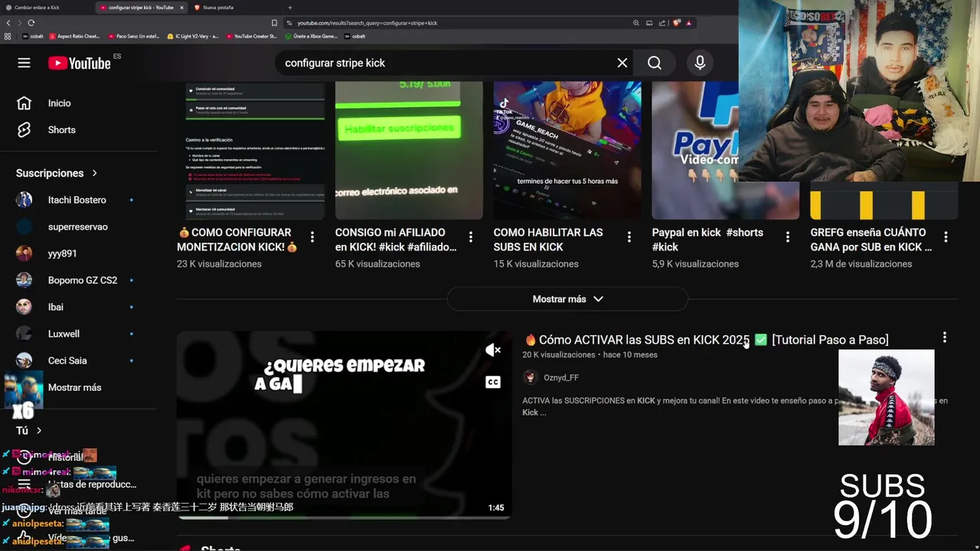Go to YouTube home via logo
The height and width of the screenshot is (551, 980).
[x=80, y=63]
